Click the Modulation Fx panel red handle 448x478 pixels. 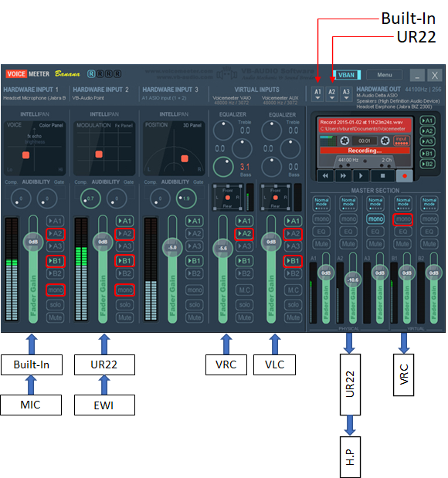[99, 154]
